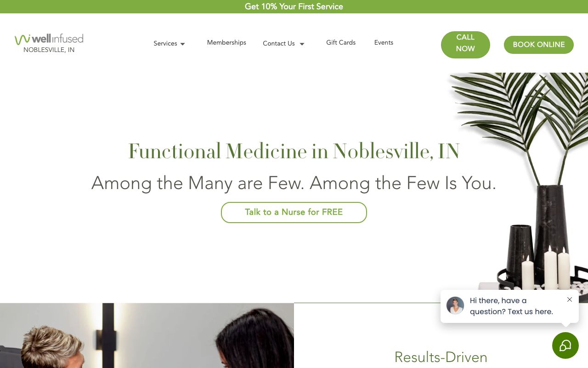
Task: Open the Contact Us menu
Action: click(279, 43)
